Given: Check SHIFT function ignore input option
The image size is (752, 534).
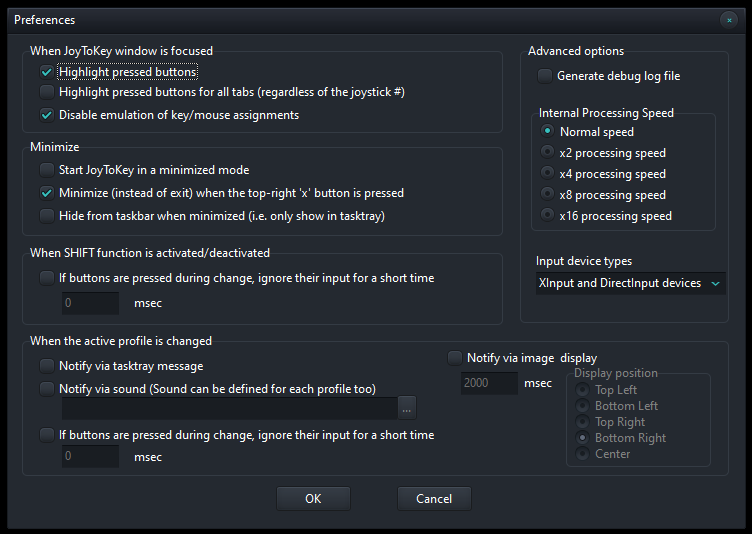Looking at the screenshot, I should (47, 278).
